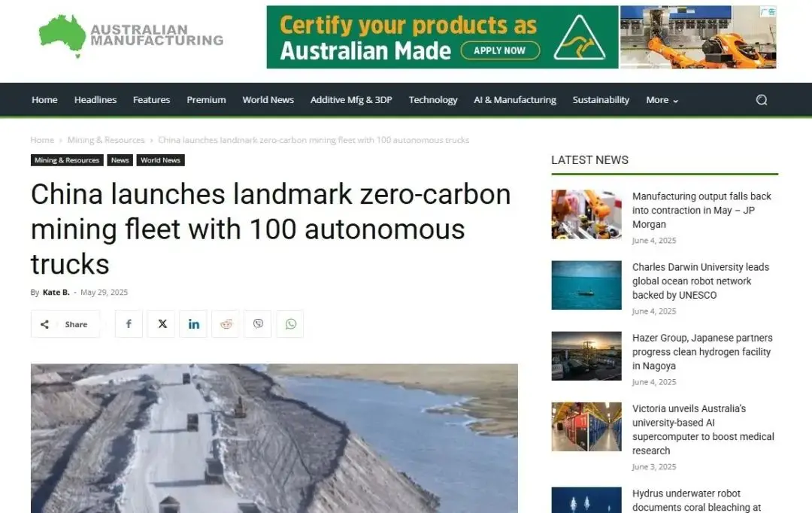Click the Share button

tap(65, 324)
